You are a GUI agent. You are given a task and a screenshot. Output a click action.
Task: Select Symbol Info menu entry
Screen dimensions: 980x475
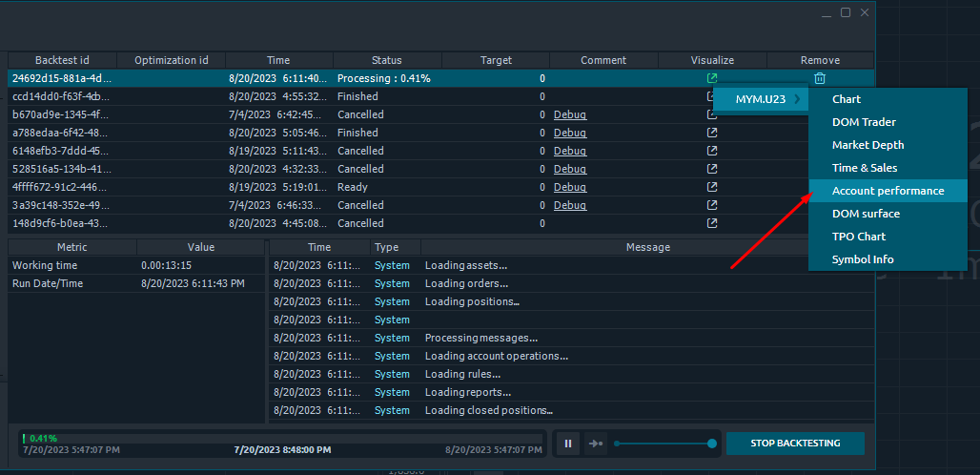888,259
